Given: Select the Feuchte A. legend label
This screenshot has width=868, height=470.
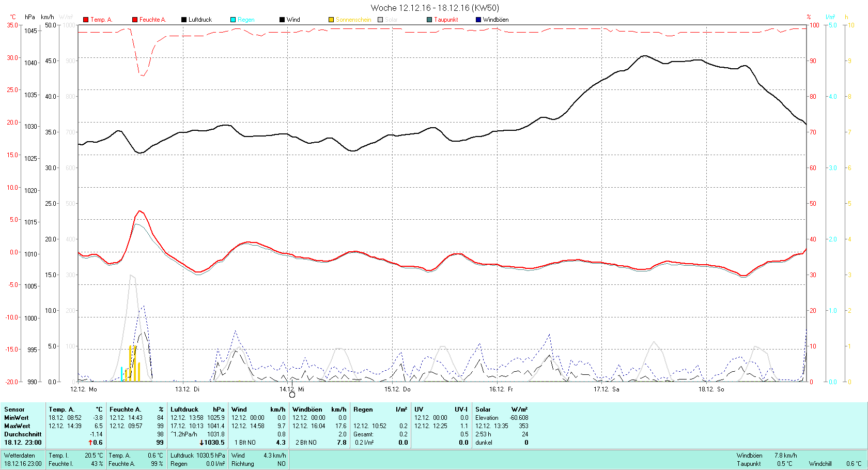Looking at the screenshot, I should (x=152, y=20).
